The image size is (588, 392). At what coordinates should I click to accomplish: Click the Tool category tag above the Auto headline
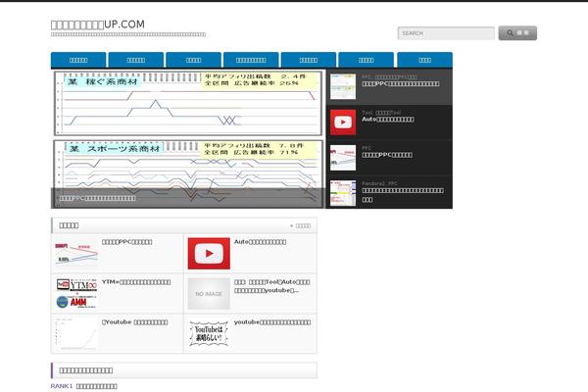(x=381, y=113)
